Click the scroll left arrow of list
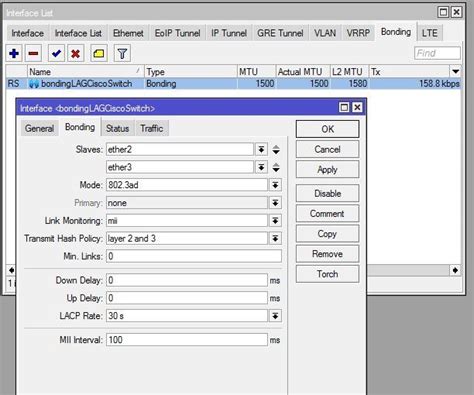This screenshot has height=395, width=474. click(11, 270)
